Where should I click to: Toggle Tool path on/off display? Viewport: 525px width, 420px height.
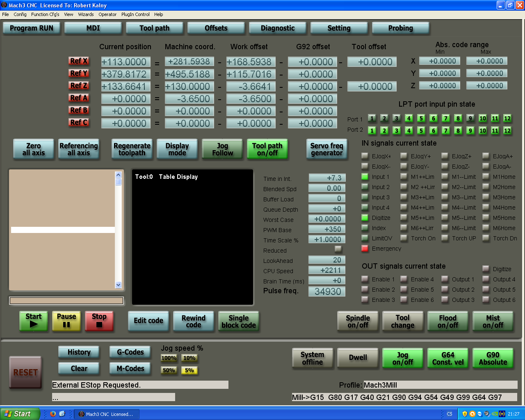point(267,149)
